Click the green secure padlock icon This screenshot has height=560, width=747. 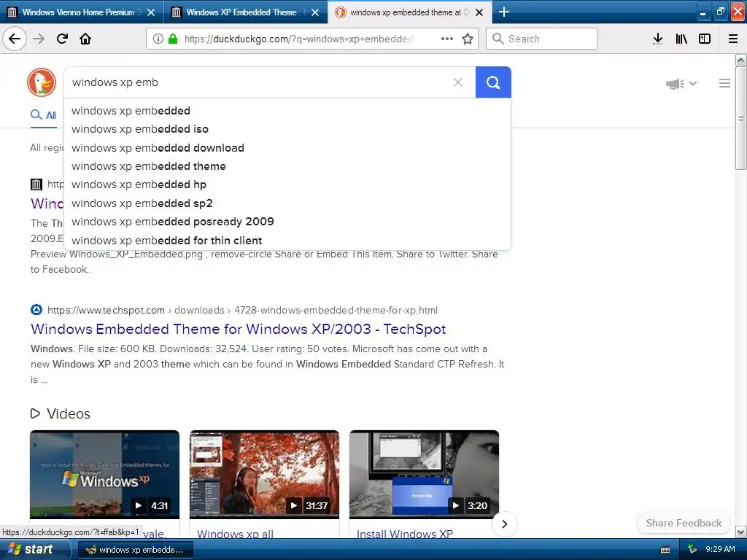pos(173,39)
